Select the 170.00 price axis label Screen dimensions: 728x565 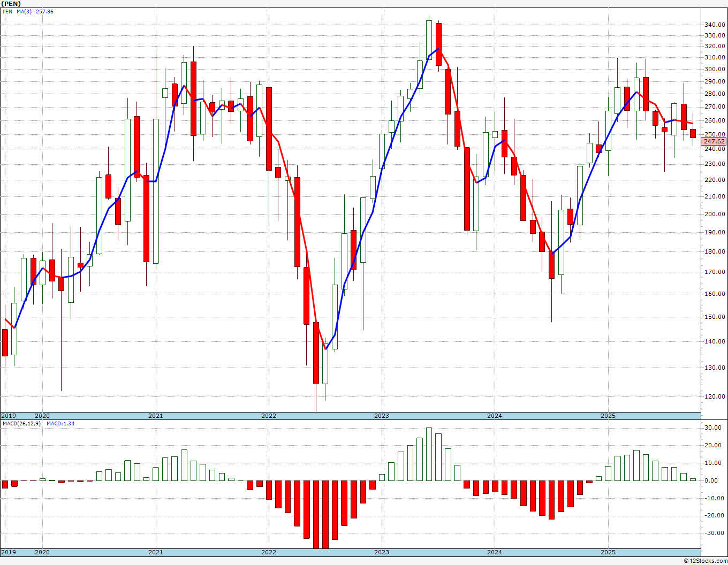pyautogui.click(x=715, y=272)
